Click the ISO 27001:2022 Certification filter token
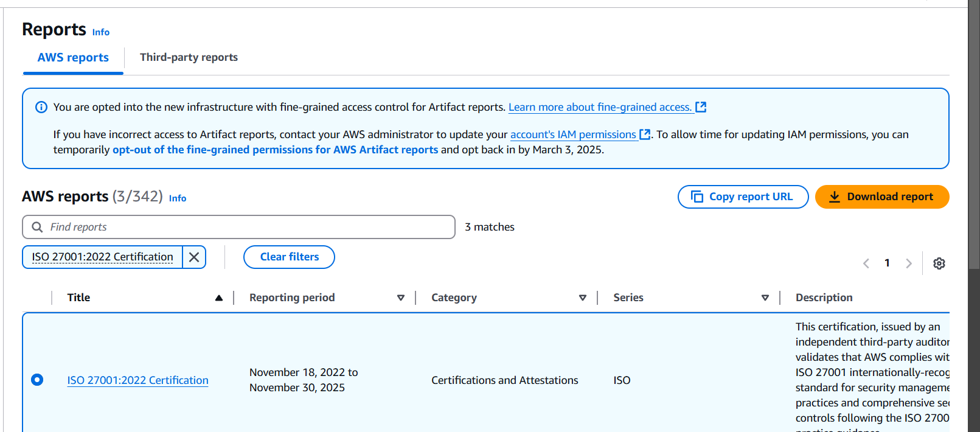980x432 pixels. (102, 257)
